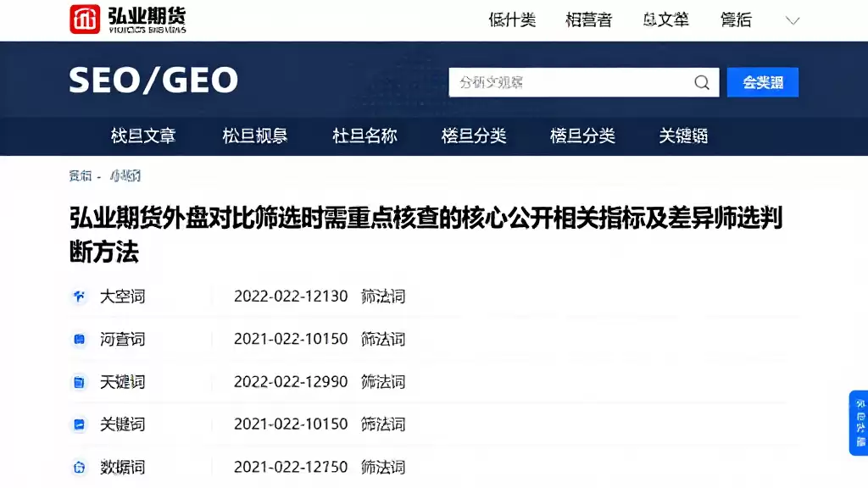
Task: Switch to the 栈旦文章 nav tab
Action: pos(142,136)
